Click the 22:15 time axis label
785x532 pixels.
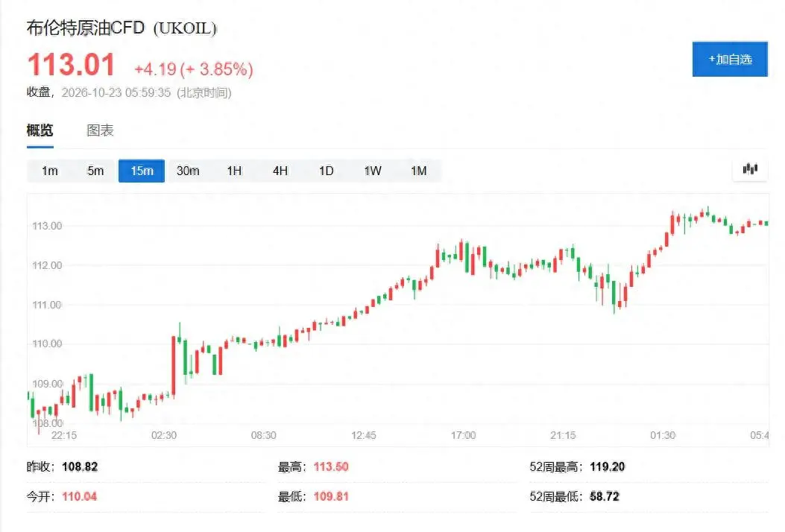point(64,435)
